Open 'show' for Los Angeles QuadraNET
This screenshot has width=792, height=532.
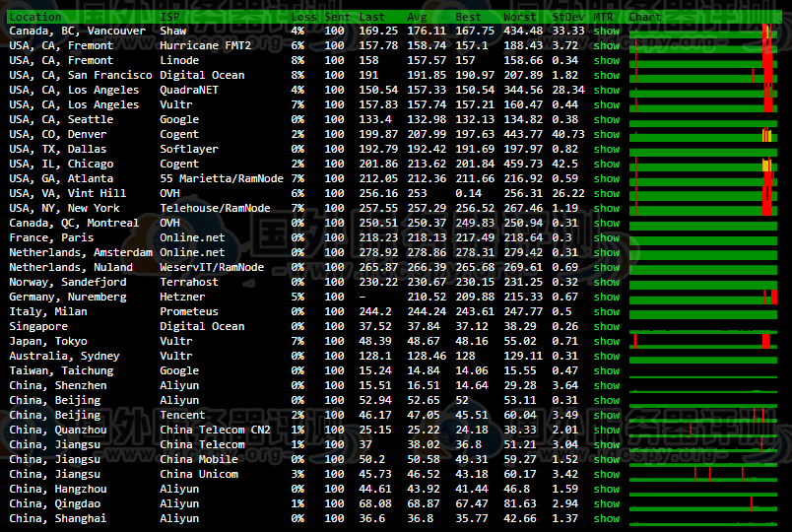click(606, 90)
